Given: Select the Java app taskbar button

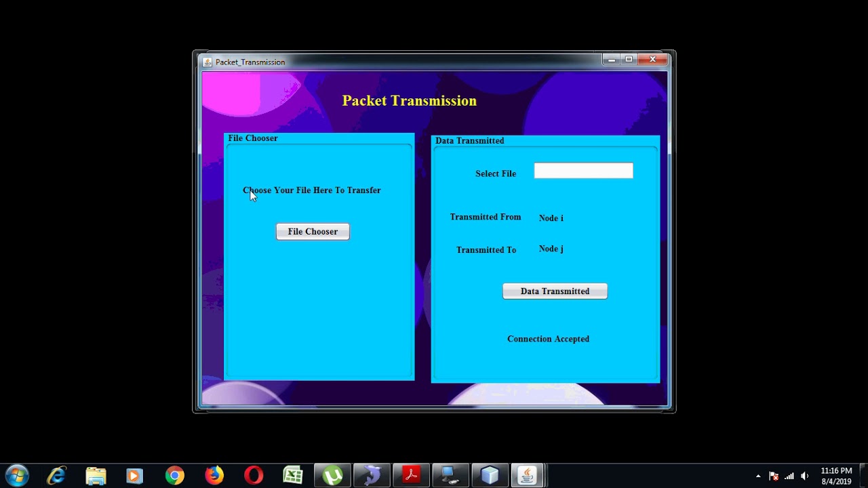Looking at the screenshot, I should [528, 476].
